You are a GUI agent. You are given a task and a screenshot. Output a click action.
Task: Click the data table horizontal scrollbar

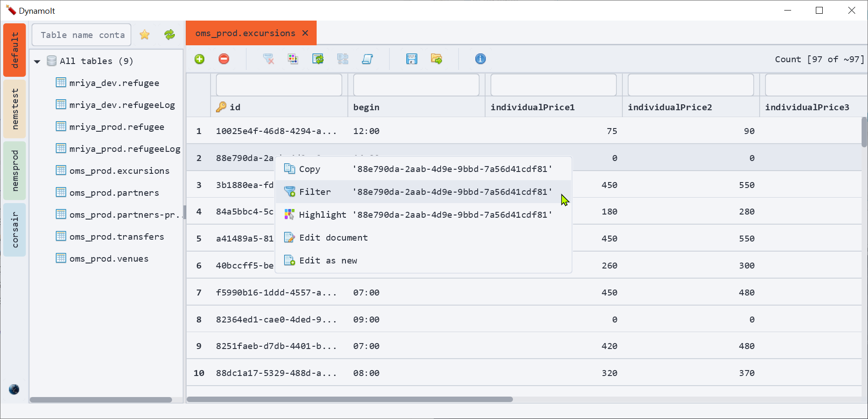(x=350, y=399)
